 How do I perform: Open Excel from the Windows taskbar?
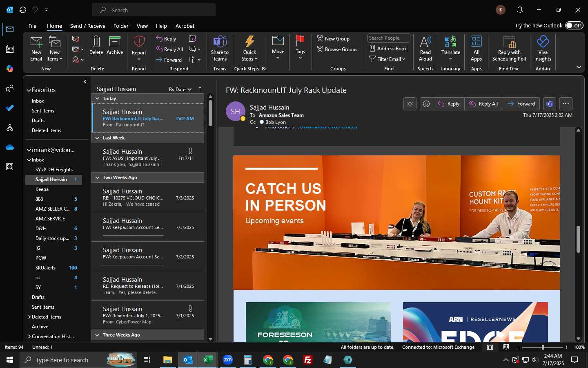tap(207, 360)
